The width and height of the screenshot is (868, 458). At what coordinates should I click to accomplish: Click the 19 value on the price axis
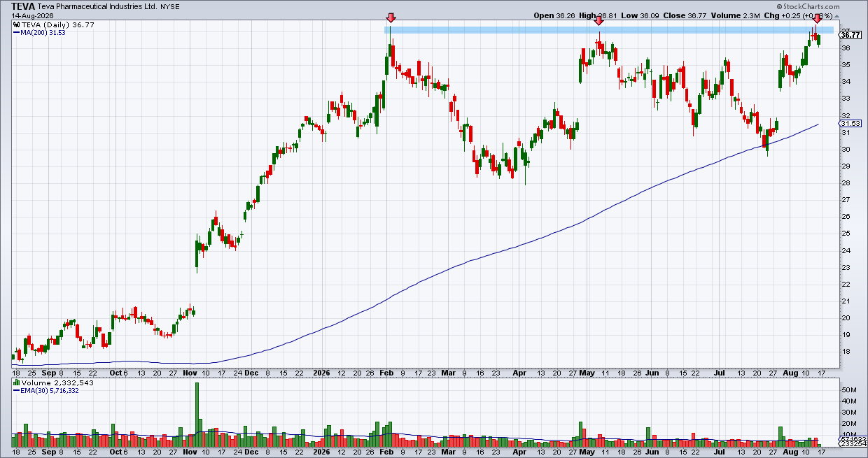[846, 335]
